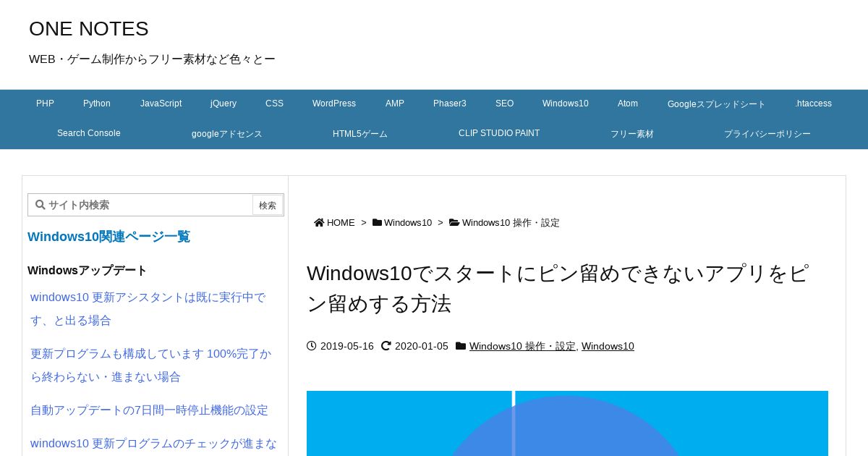Go to HOME via breadcrumb
The height and width of the screenshot is (456, 868).
click(x=341, y=223)
